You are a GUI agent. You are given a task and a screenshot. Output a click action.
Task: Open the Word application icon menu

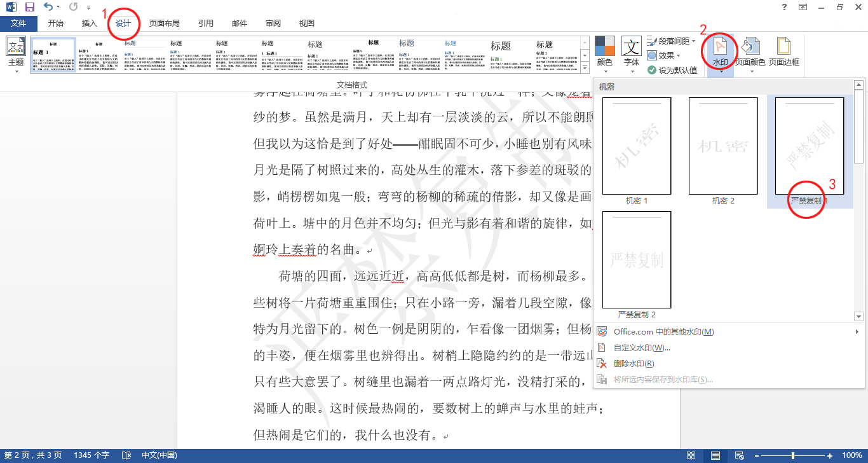[x=11, y=7]
